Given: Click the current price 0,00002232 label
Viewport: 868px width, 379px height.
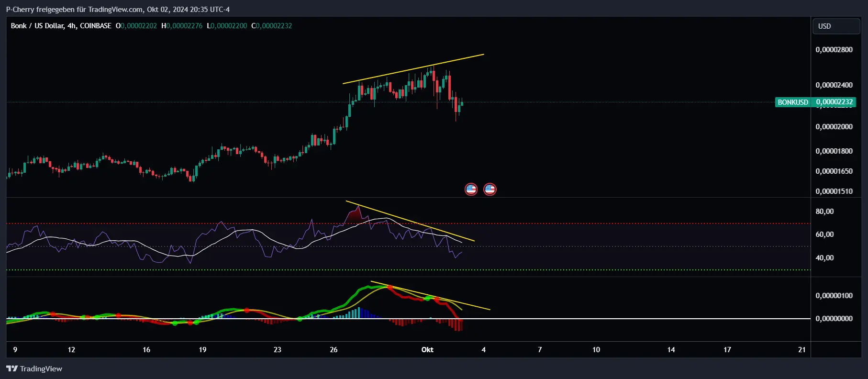Looking at the screenshot, I should (x=834, y=102).
